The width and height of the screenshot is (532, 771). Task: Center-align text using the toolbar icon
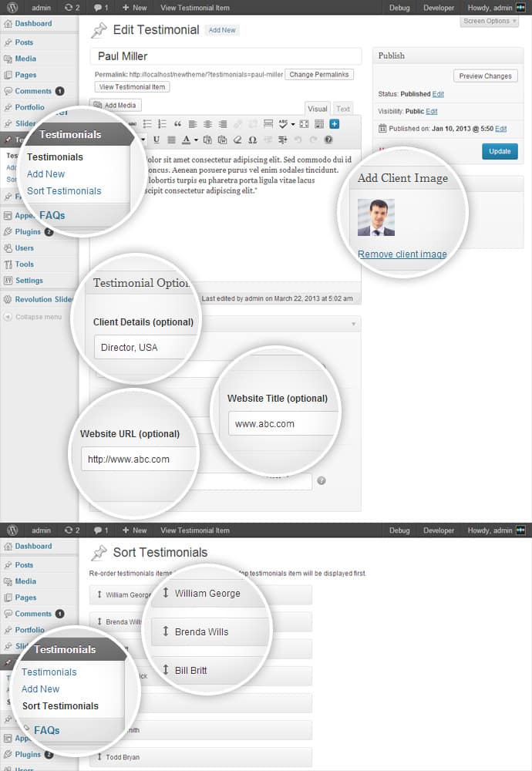[x=207, y=124]
